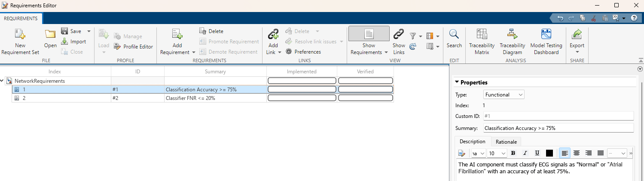The image size is (644, 181).
Task: Open the favorite commands icon
Action: click(x=617, y=18)
